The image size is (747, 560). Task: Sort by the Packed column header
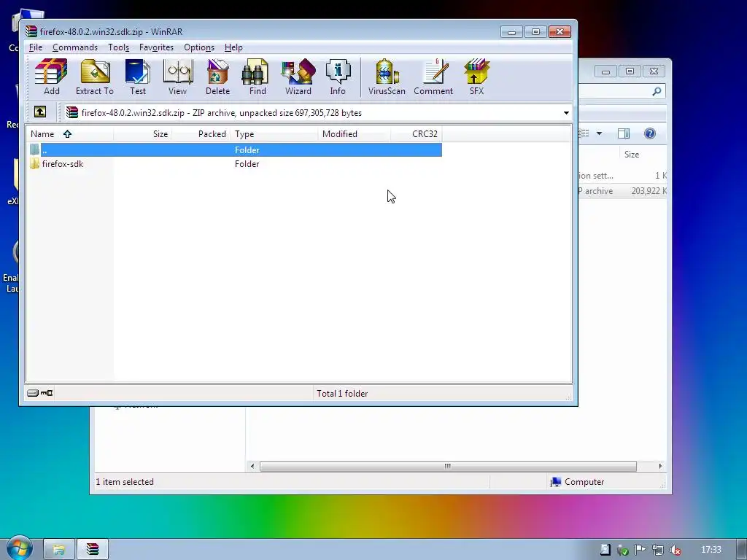pos(201,134)
